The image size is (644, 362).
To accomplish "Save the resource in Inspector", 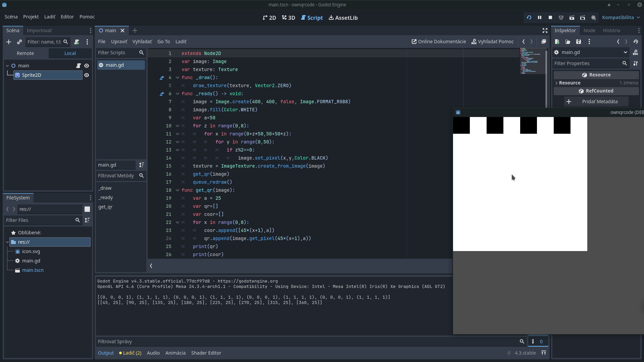I will pyautogui.click(x=578, y=42).
